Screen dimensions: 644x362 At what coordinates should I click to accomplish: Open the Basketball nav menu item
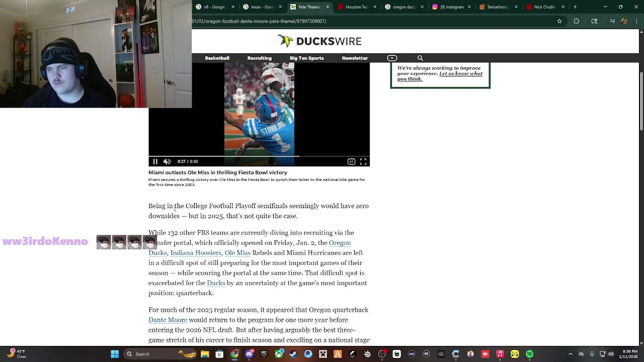click(x=217, y=58)
